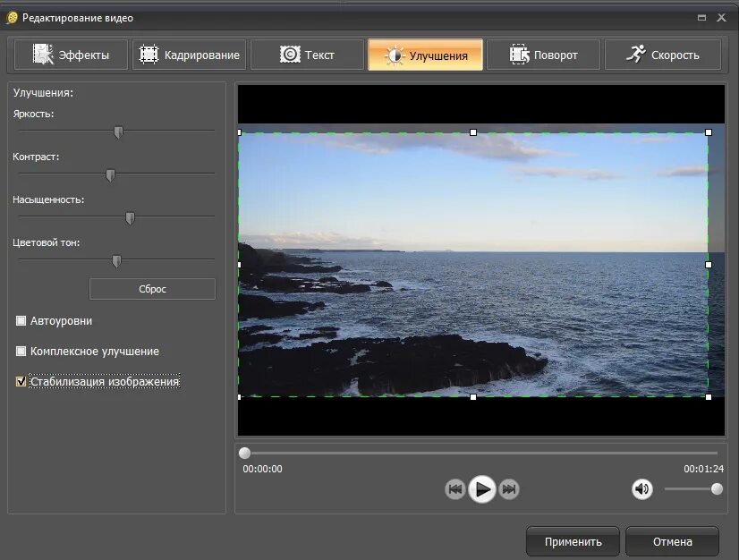This screenshot has width=739, height=560.
Task: Click the Яркость slider handle
Action: [x=118, y=132]
